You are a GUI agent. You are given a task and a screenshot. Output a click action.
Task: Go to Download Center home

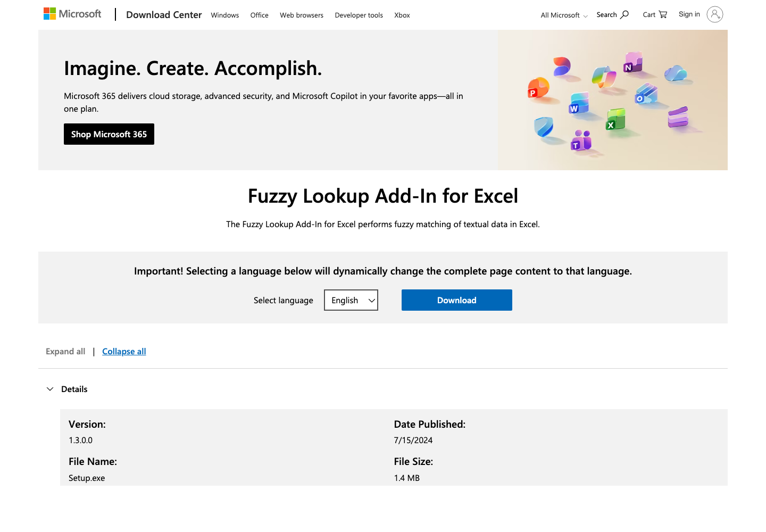click(164, 15)
